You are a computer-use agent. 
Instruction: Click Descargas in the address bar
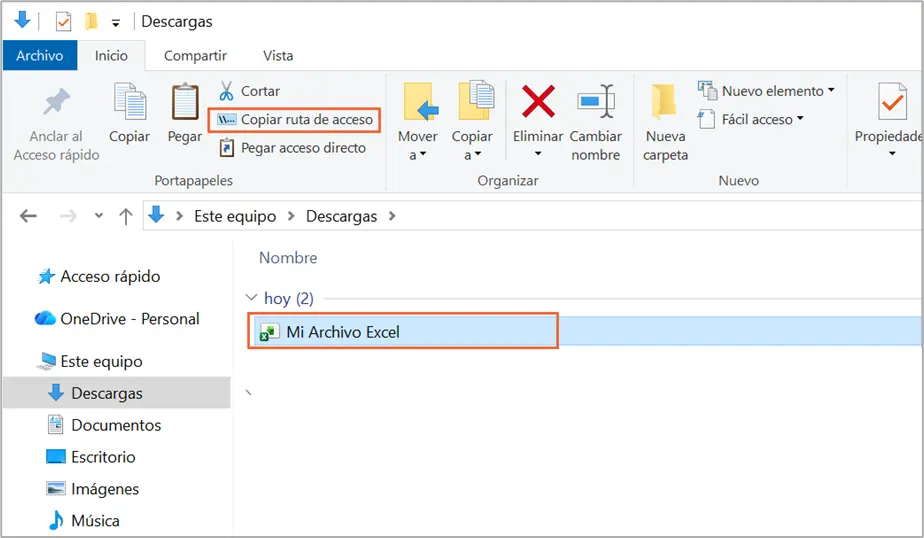pyautogui.click(x=341, y=216)
